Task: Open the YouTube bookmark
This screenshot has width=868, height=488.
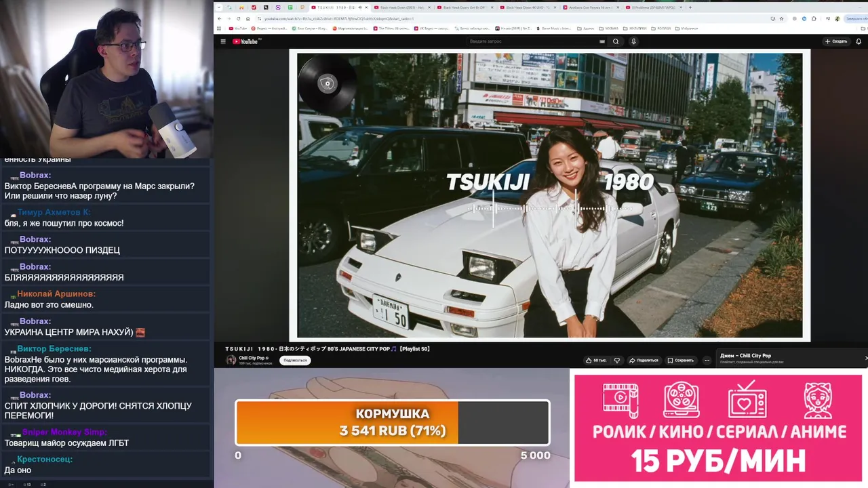Action: pyautogui.click(x=238, y=28)
